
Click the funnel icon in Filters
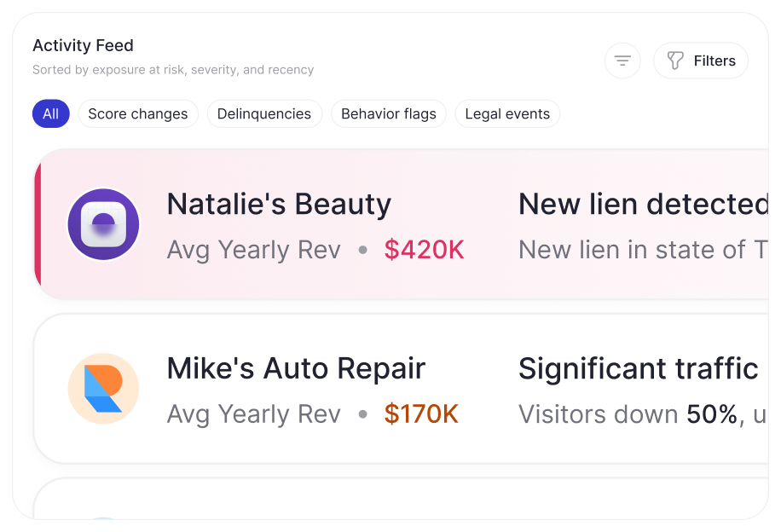click(x=675, y=61)
